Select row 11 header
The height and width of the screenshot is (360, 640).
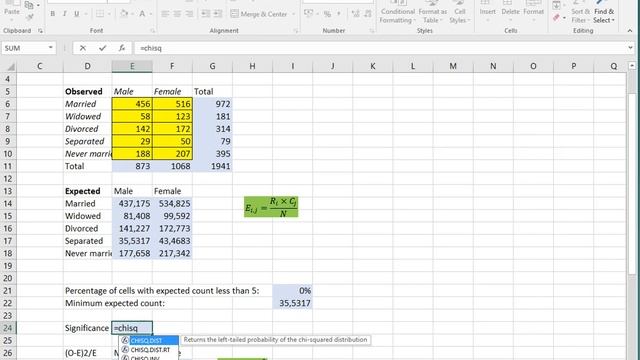pyautogui.click(x=8, y=166)
